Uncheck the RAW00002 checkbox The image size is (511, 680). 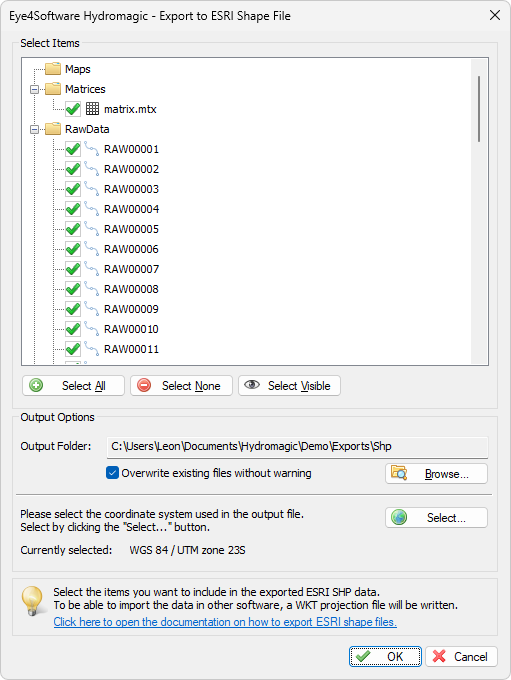point(73,169)
